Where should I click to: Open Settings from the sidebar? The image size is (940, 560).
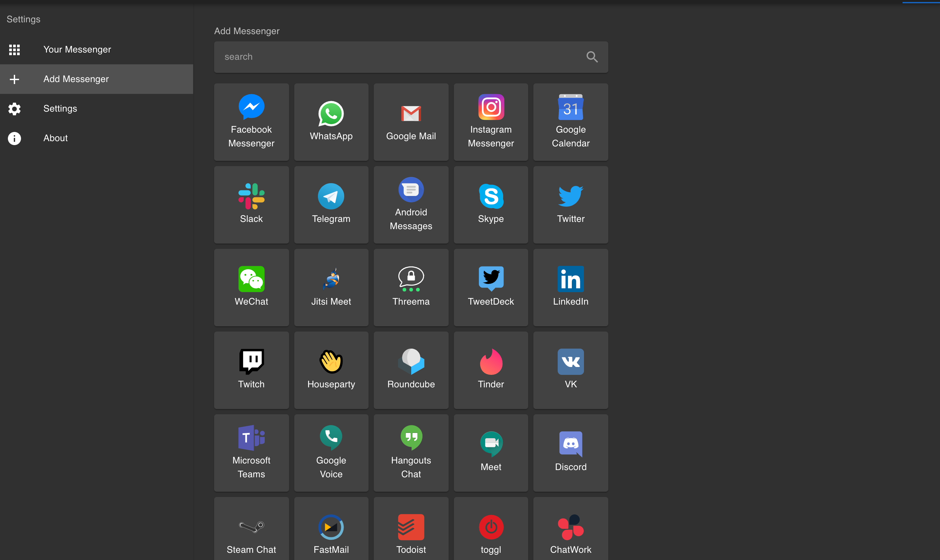[97, 109]
